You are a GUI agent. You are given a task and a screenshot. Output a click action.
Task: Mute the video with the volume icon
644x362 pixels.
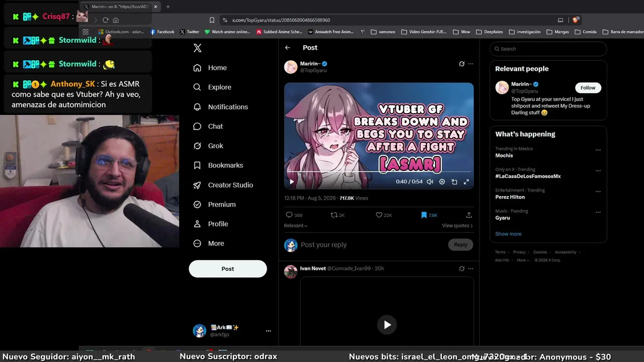click(430, 182)
